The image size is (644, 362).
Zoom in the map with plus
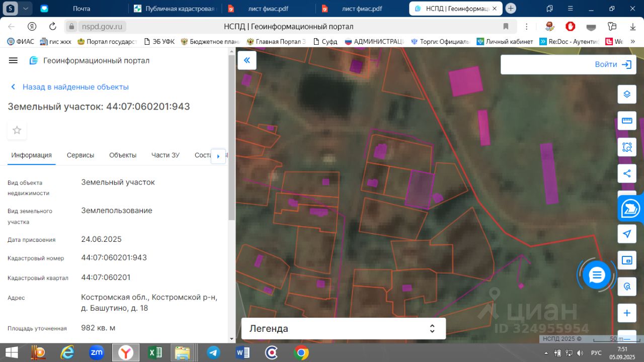point(627,313)
